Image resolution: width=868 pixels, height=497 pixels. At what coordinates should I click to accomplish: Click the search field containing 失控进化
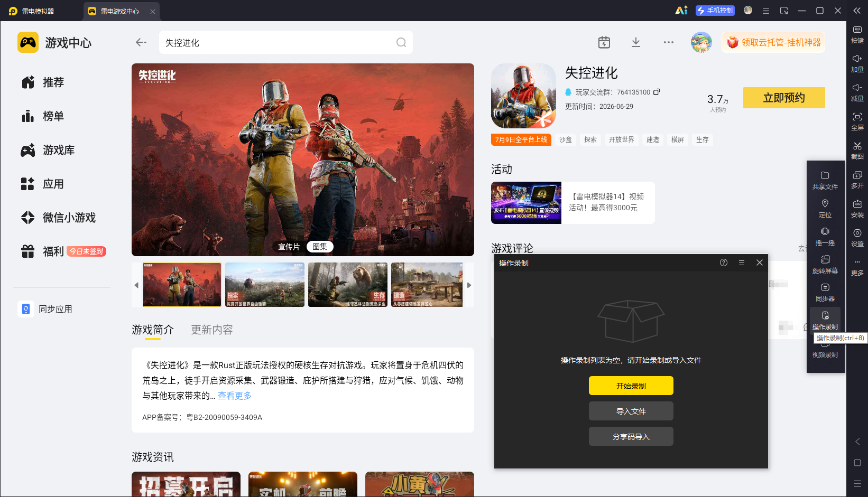point(286,42)
